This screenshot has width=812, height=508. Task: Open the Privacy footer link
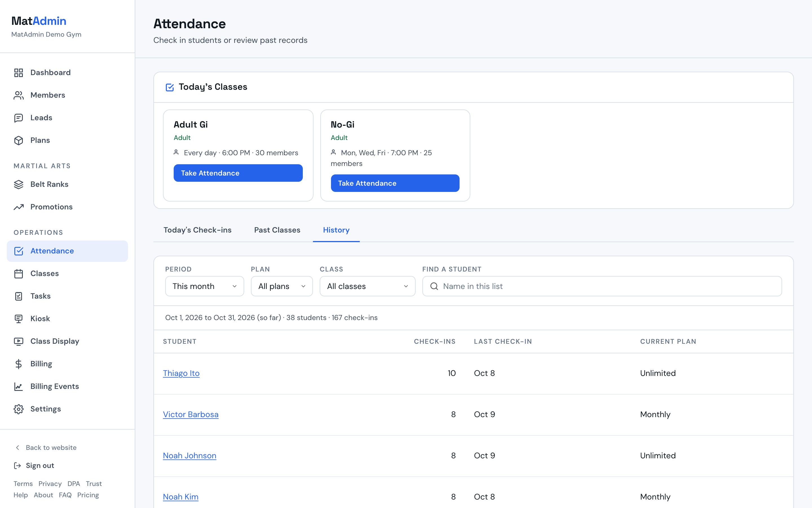(x=50, y=484)
